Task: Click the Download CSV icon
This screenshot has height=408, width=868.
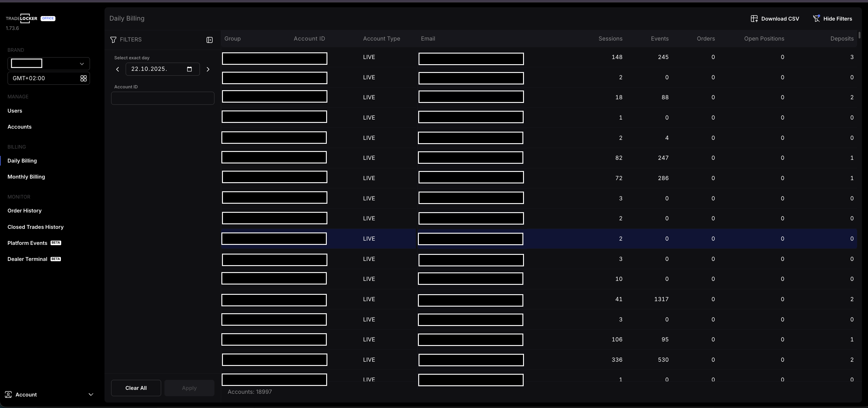Action: coord(754,18)
